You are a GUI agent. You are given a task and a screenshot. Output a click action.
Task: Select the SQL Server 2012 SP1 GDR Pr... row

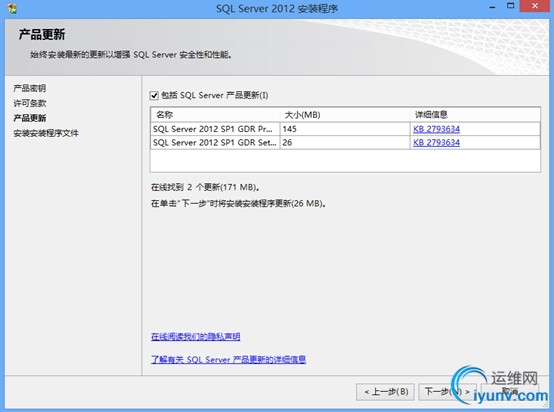pos(345,129)
